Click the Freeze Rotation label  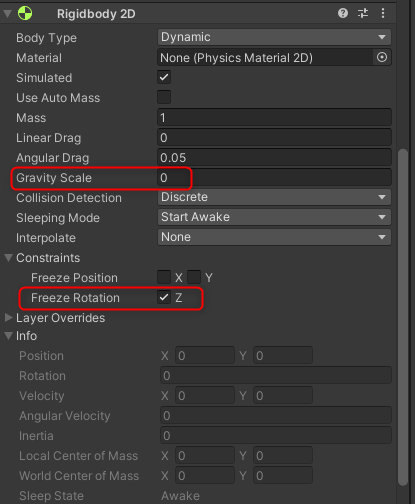click(75, 298)
